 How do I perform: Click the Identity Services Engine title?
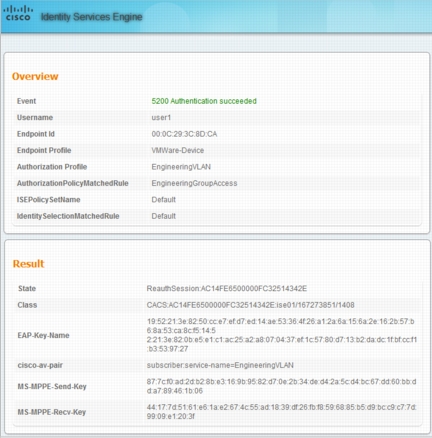coord(92,17)
